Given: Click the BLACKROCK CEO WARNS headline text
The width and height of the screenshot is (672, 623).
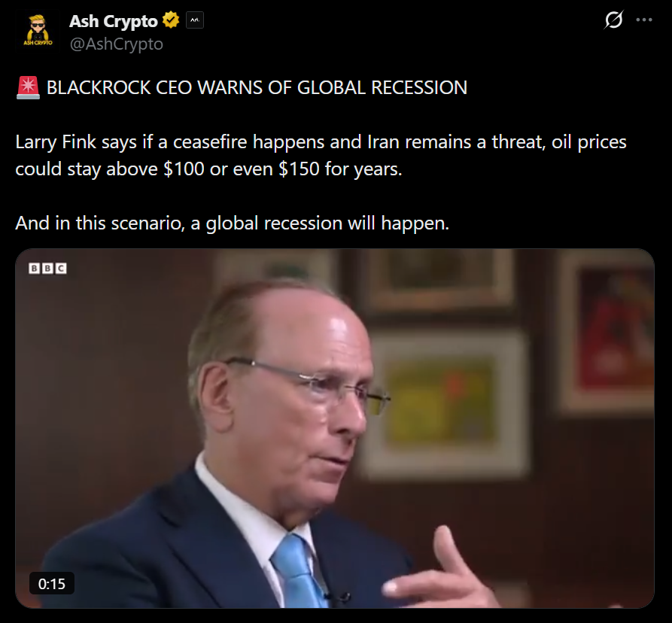Looking at the screenshot, I should click(257, 88).
